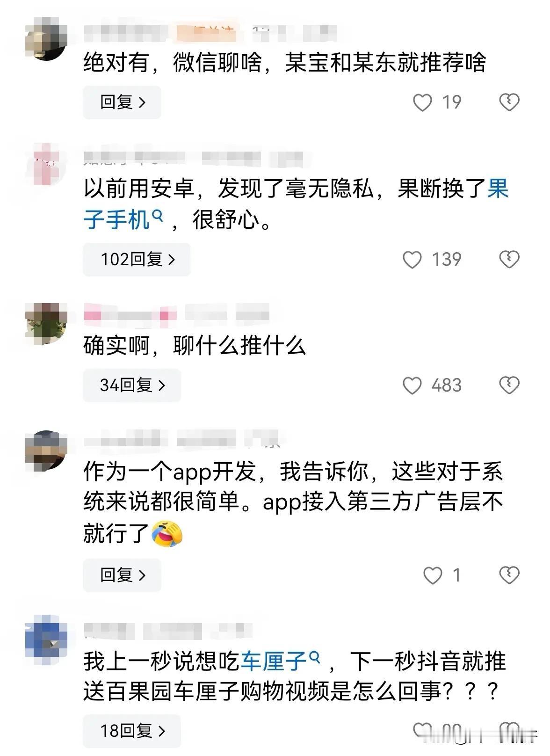Open the app开发 commenter's avatar
This screenshot has height=756, width=550.
[46, 450]
